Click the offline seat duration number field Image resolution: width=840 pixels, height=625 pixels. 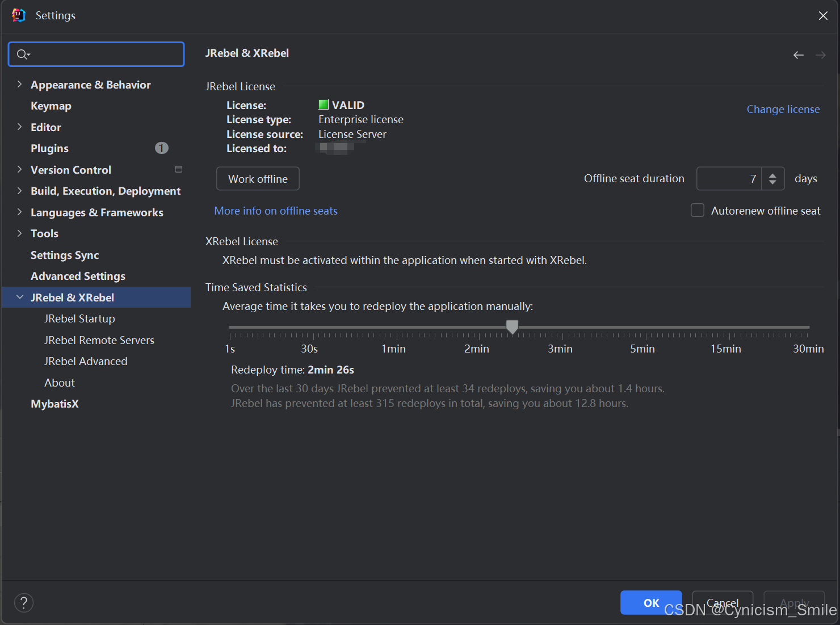[729, 179]
